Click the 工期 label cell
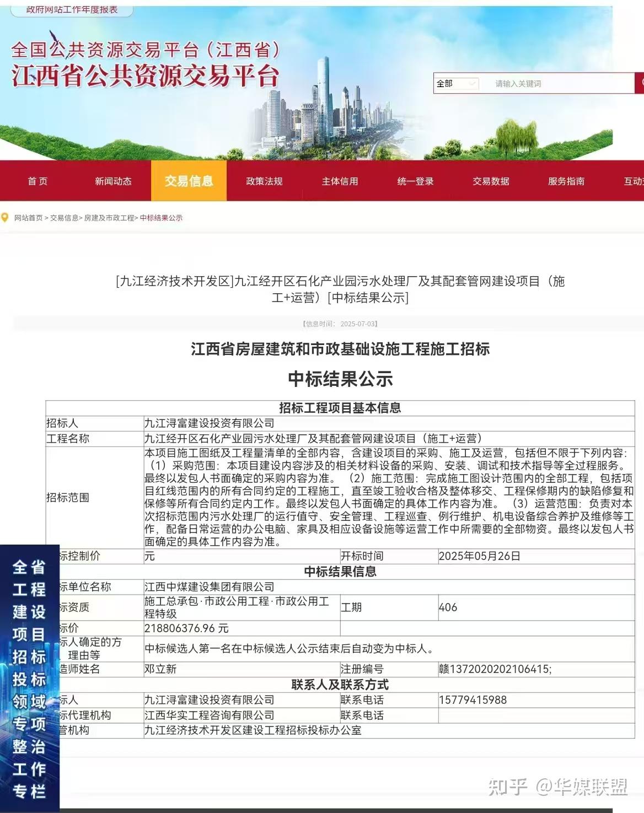Viewport: 644px width, 813px height. pyautogui.click(x=389, y=607)
